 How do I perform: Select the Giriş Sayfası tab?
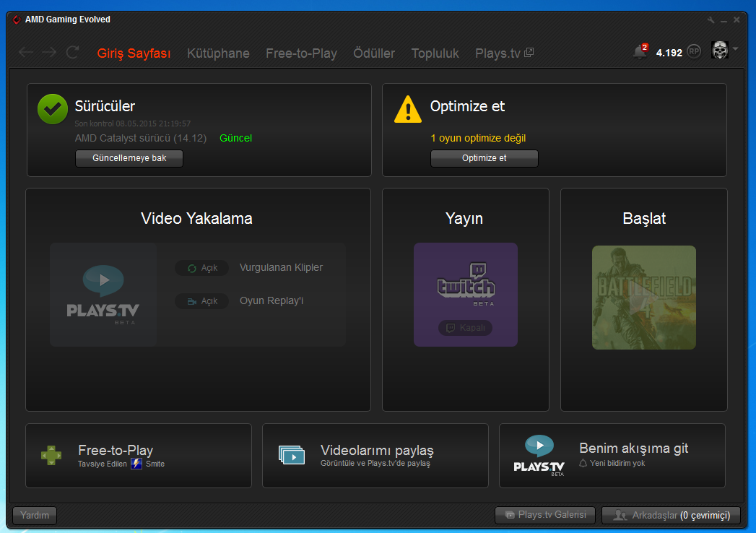(x=134, y=53)
